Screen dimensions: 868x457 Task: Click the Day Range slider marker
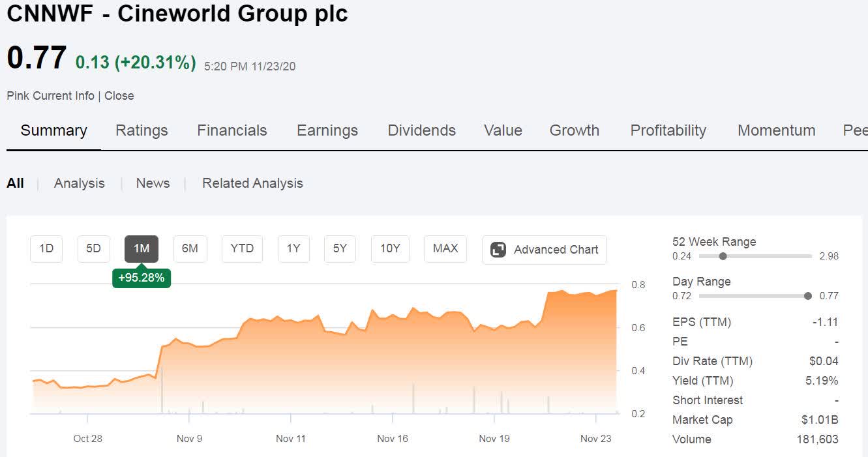click(808, 296)
